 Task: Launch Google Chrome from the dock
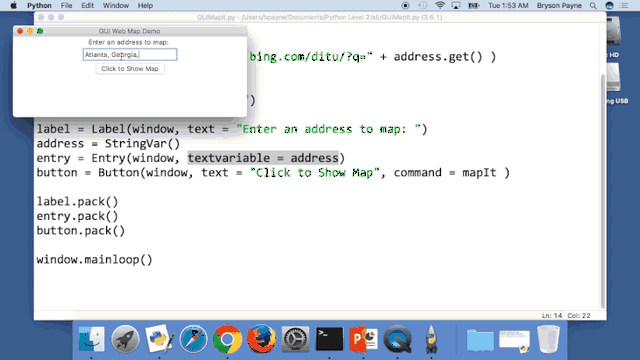[x=227, y=339]
